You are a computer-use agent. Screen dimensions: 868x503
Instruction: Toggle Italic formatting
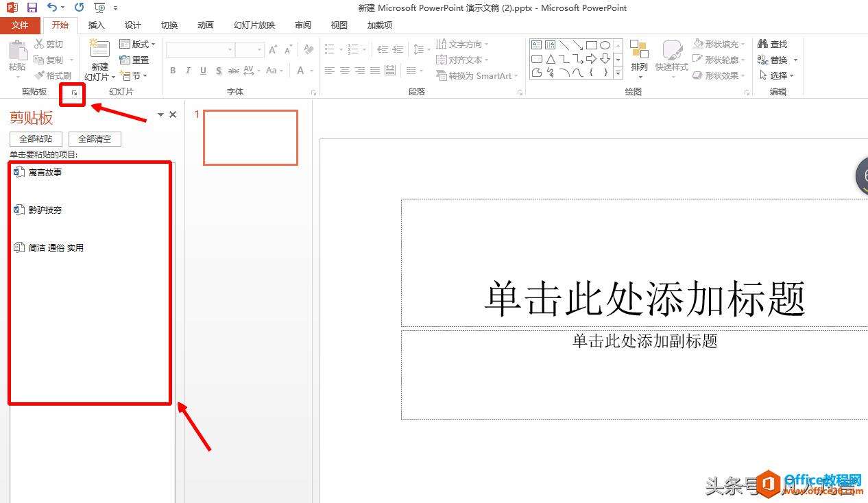[189, 71]
